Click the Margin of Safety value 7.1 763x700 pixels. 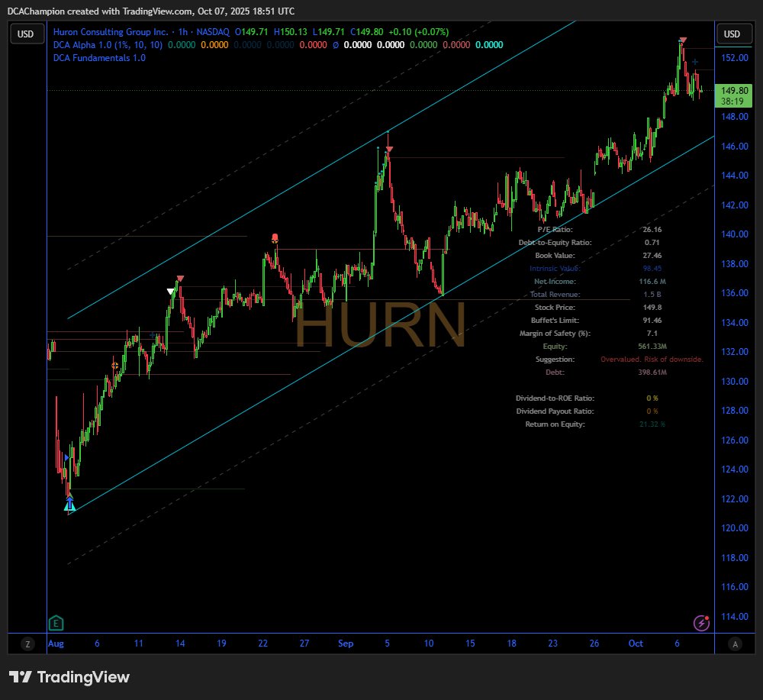point(652,334)
